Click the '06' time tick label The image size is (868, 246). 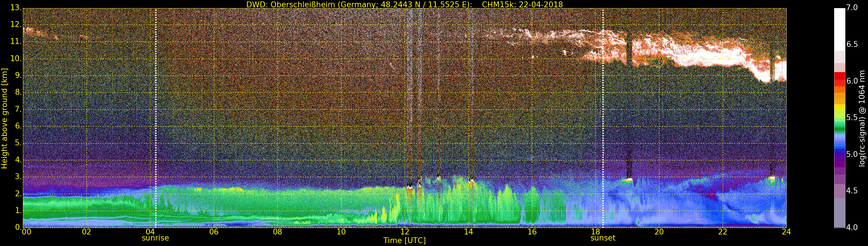pyautogui.click(x=214, y=232)
